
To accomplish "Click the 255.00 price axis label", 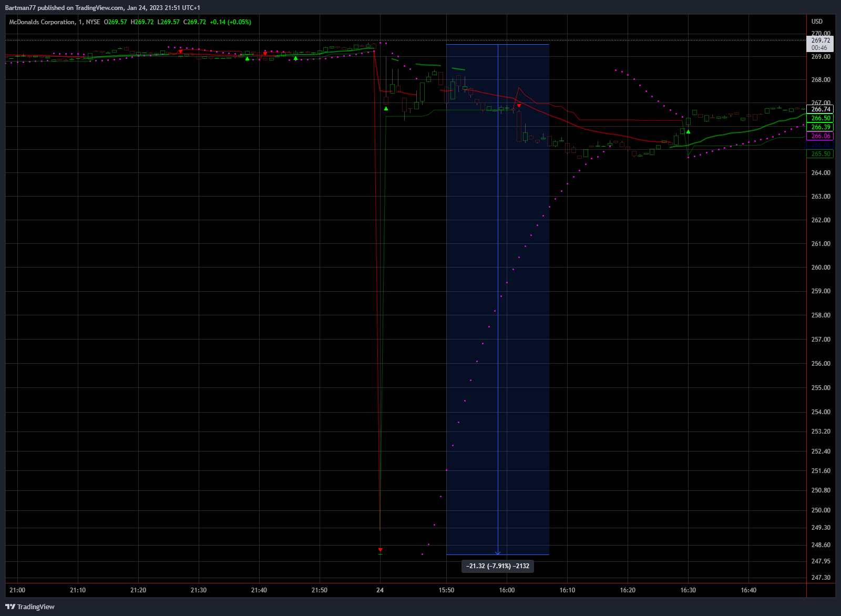I will pyautogui.click(x=821, y=388).
